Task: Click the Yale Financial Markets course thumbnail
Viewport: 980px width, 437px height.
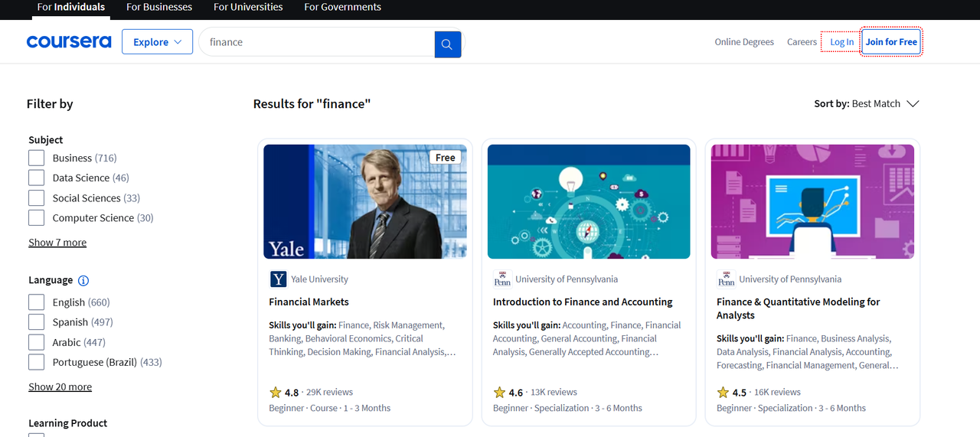Action: tap(365, 201)
